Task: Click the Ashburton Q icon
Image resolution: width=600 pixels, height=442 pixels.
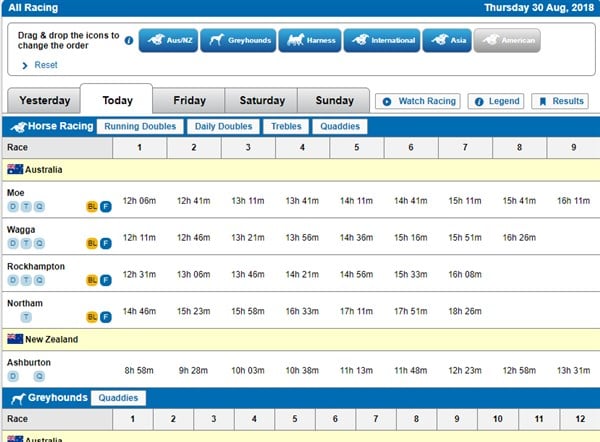Action: [x=39, y=377]
